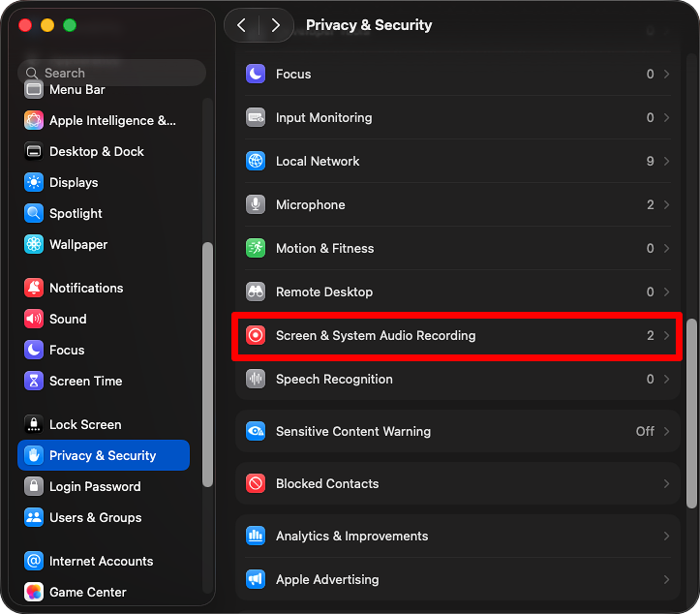The width and height of the screenshot is (700, 614).
Task: Click the "Wallpaper" label in sidebar
Action: [78, 244]
